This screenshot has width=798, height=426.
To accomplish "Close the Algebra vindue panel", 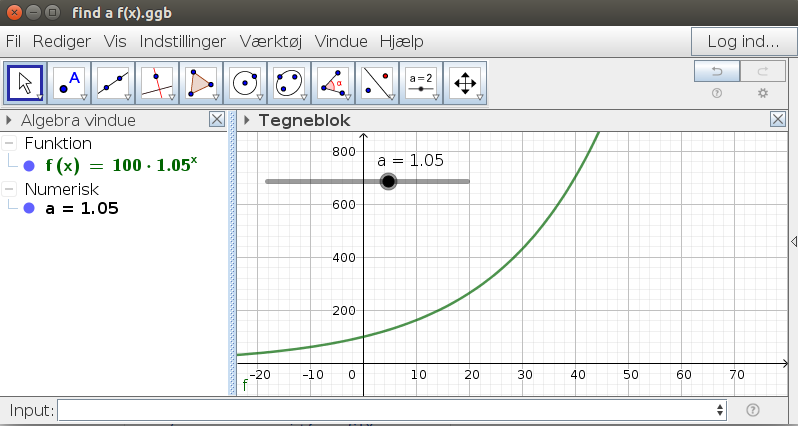I will point(217,120).
